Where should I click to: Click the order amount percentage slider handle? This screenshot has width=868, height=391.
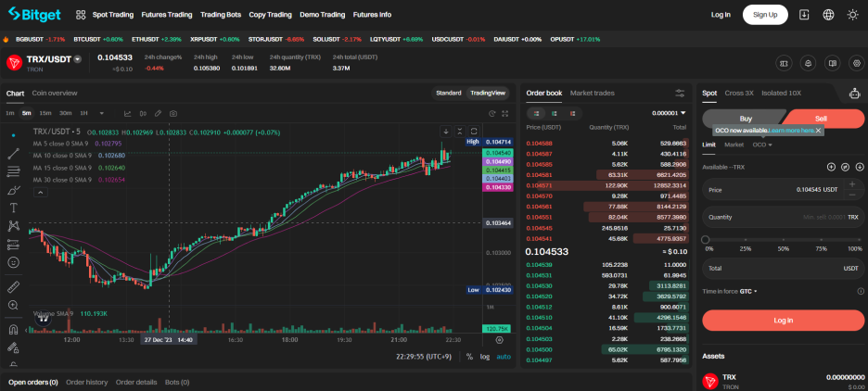705,239
